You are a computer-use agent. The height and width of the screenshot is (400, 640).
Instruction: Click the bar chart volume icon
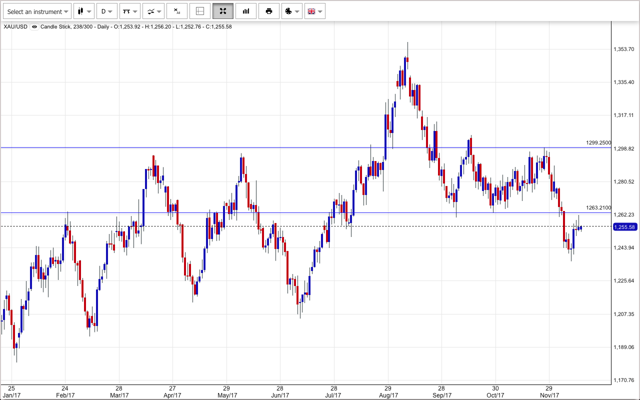click(245, 11)
